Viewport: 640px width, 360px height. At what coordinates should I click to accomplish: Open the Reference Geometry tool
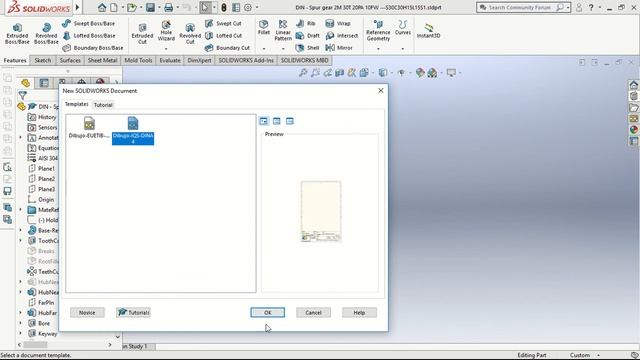(378, 30)
